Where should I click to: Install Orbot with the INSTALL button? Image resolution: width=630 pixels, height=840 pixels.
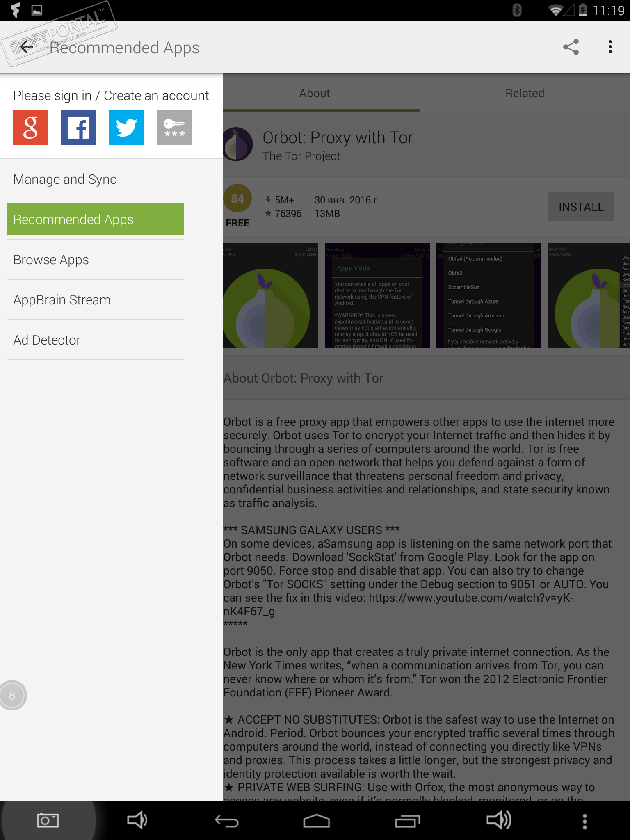click(x=581, y=206)
